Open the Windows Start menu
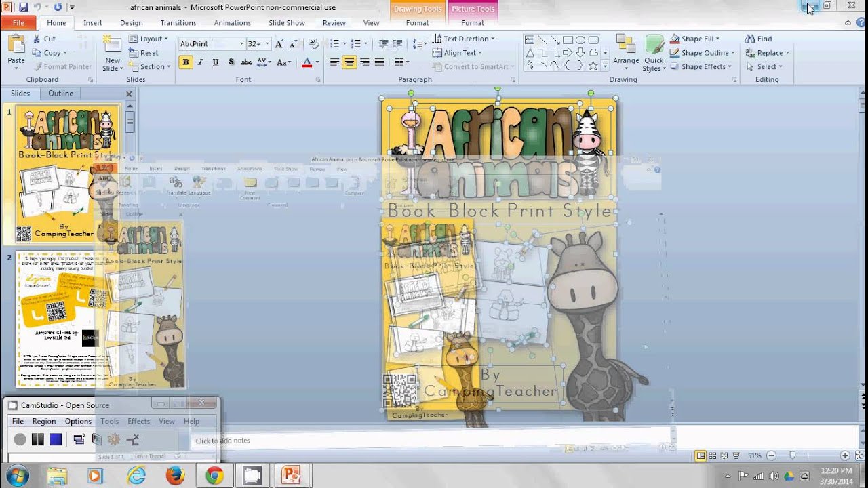The image size is (868, 488). coord(16,476)
